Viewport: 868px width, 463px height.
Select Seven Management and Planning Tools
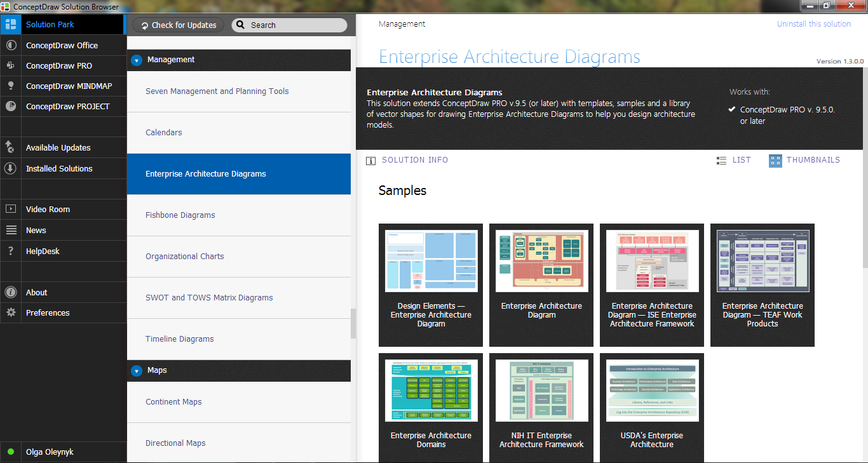point(239,91)
